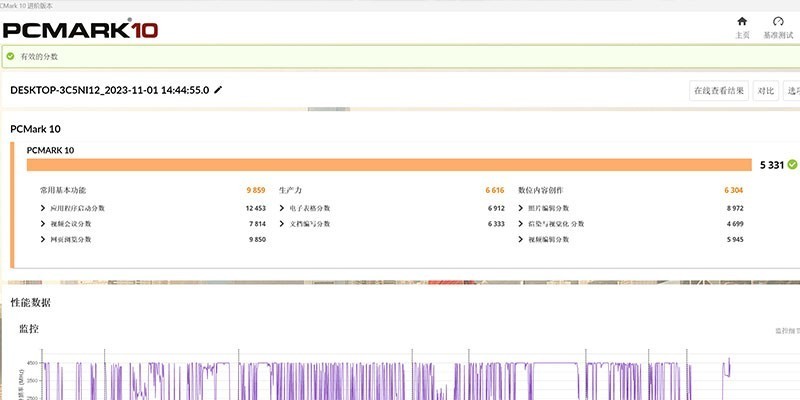
Task: Click 数位内容创作 score 6 304
Action: pos(734,190)
